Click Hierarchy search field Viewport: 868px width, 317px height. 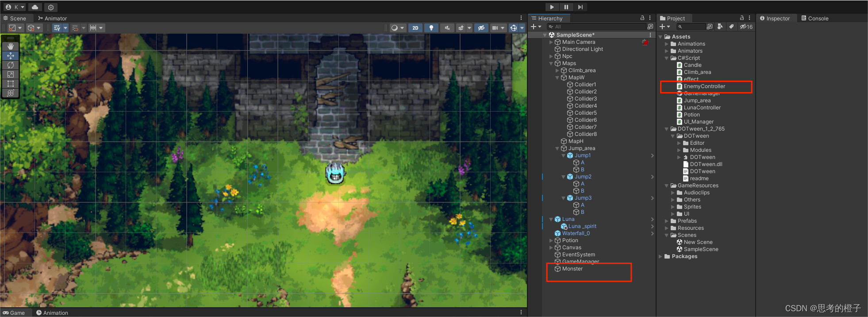(596, 27)
